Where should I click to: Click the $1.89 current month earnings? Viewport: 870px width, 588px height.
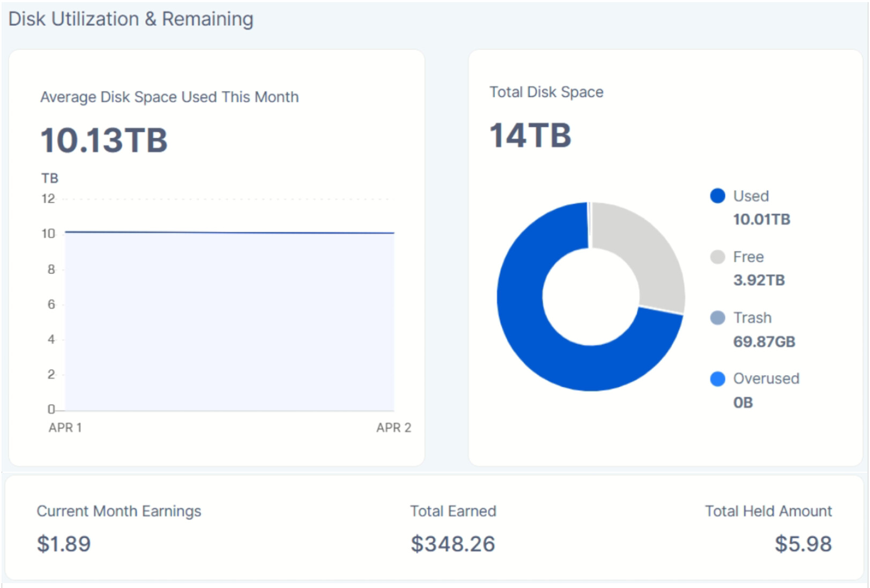64,544
